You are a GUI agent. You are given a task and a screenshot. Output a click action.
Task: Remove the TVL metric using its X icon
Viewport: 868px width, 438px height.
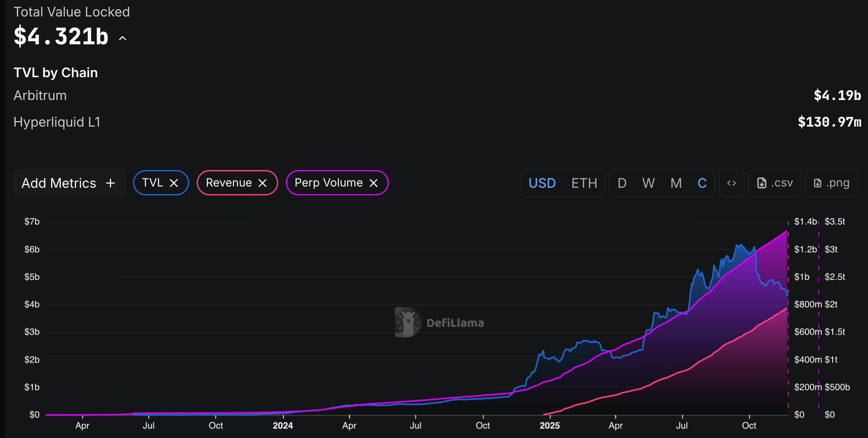[174, 183]
